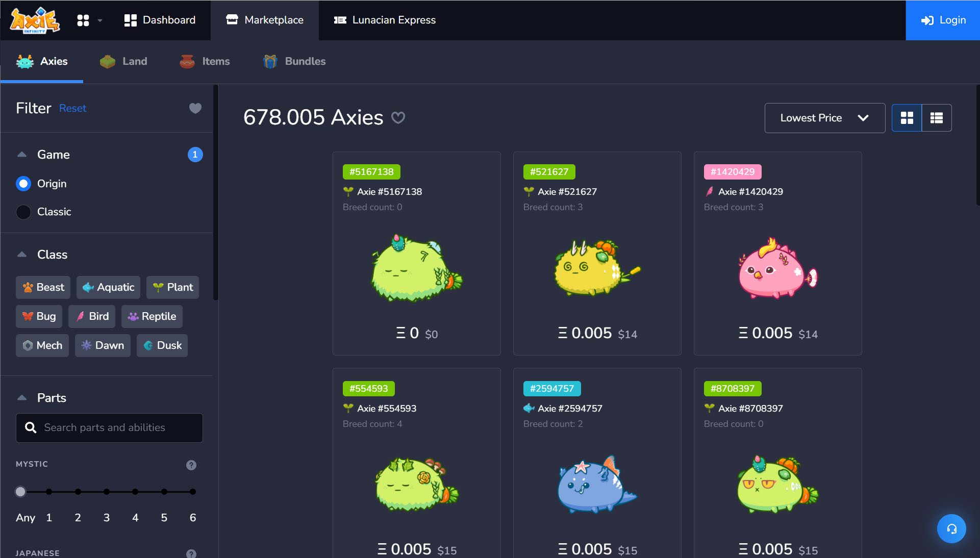
Task: Click the pink #1420429 ID badge
Action: pyautogui.click(x=733, y=172)
